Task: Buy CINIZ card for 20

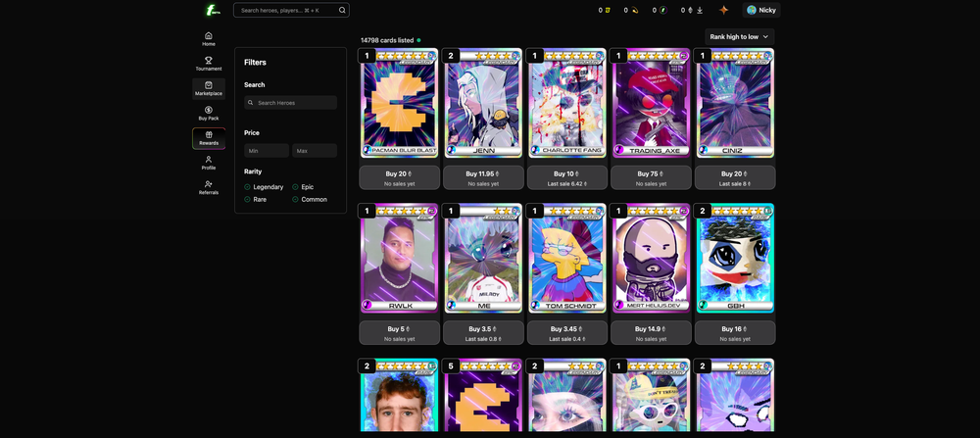Action: click(735, 177)
